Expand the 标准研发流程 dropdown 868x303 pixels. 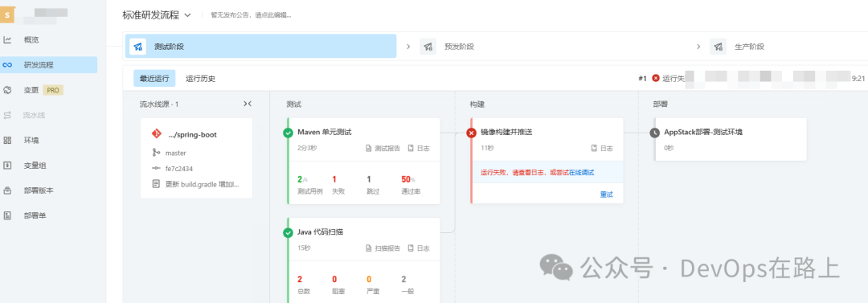[x=187, y=15]
